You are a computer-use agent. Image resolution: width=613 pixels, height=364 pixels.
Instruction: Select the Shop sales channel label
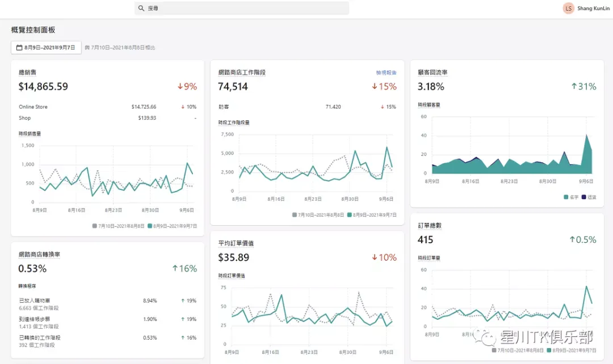[x=24, y=118]
